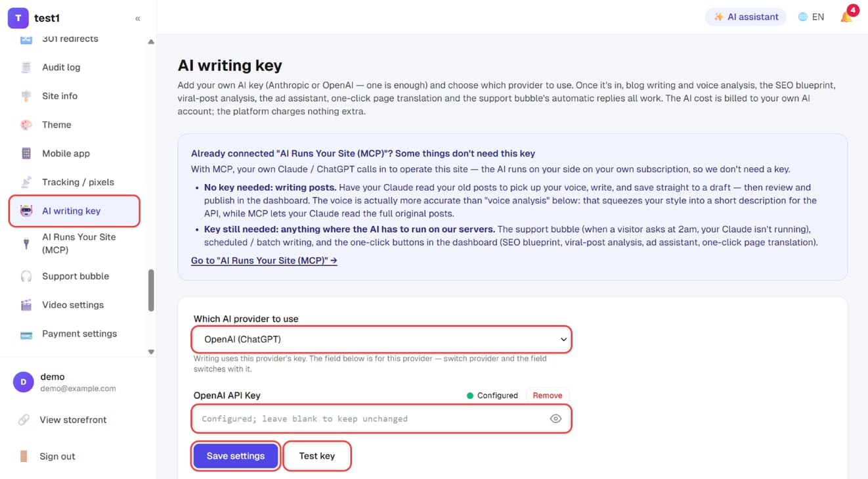868x479 pixels.
Task: Click View storefront link
Action: (x=73, y=420)
